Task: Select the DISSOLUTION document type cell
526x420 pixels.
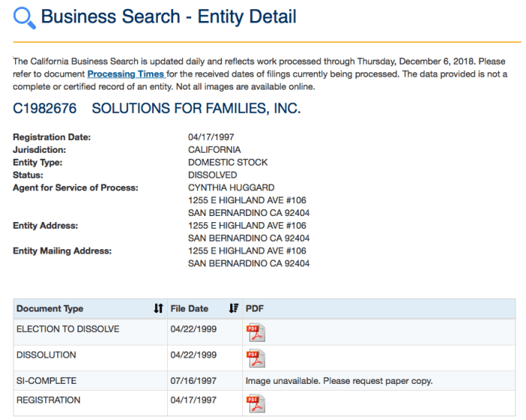Action: (x=47, y=355)
